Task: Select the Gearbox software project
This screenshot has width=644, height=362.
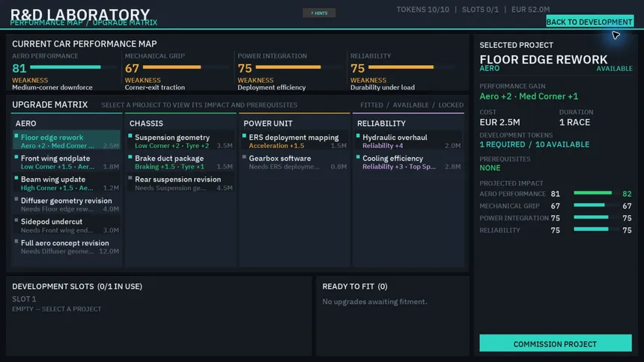Action: point(294,162)
